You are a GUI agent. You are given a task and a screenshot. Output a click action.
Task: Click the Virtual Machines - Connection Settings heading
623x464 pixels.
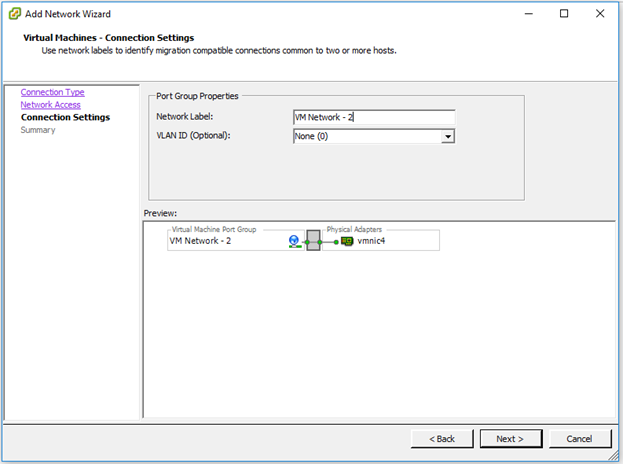(x=108, y=38)
